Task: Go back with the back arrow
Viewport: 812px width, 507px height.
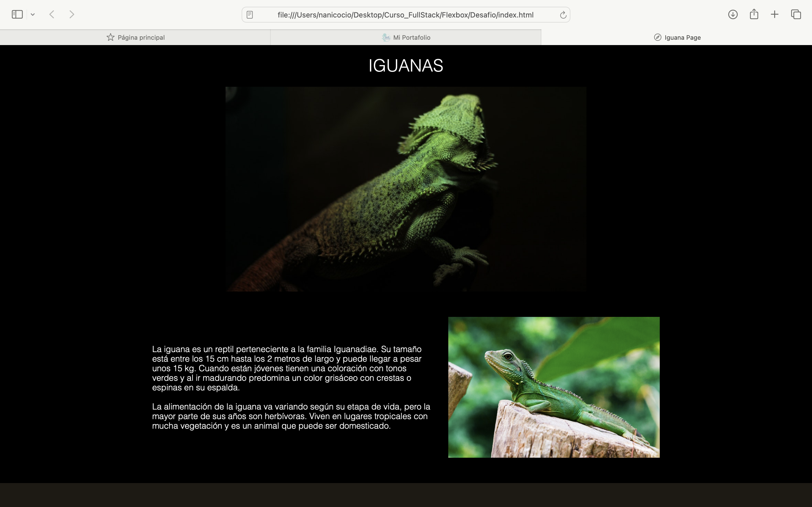Action: tap(52, 14)
